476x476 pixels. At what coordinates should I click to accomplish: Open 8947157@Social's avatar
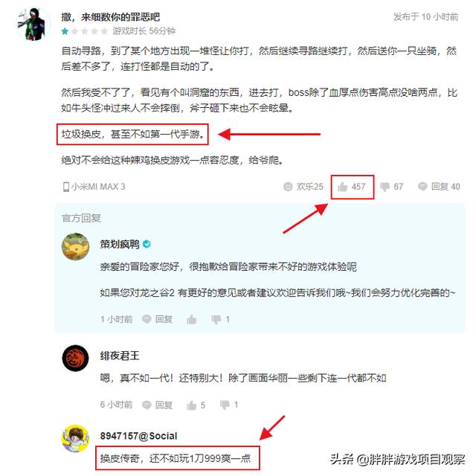click(x=75, y=438)
